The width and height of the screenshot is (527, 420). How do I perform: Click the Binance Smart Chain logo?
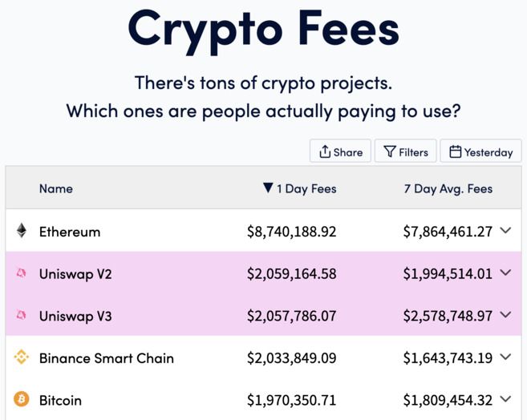click(22, 357)
